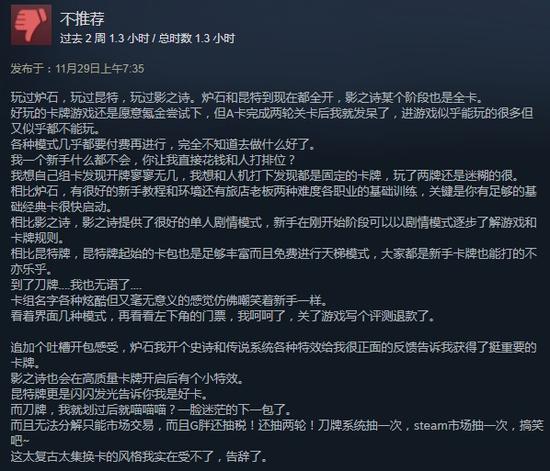Click the line starting with 相比炉石
This screenshot has width=550, height=471.
coord(274,191)
